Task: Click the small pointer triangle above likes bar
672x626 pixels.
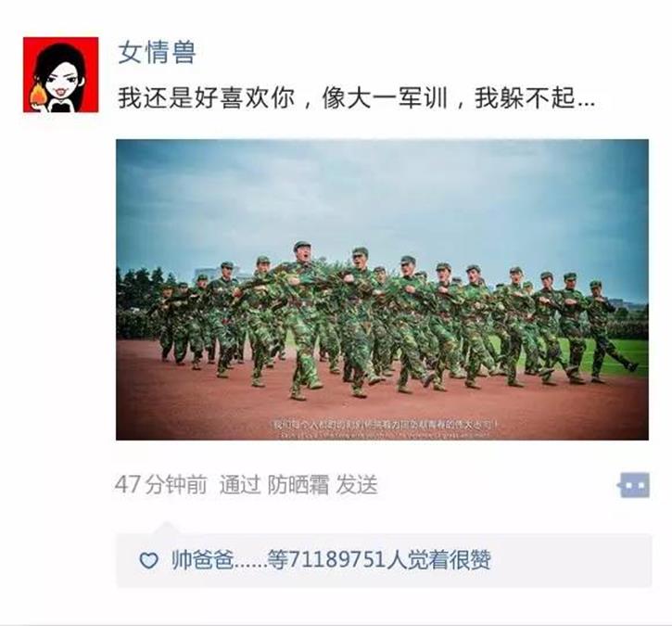Action: point(167,528)
